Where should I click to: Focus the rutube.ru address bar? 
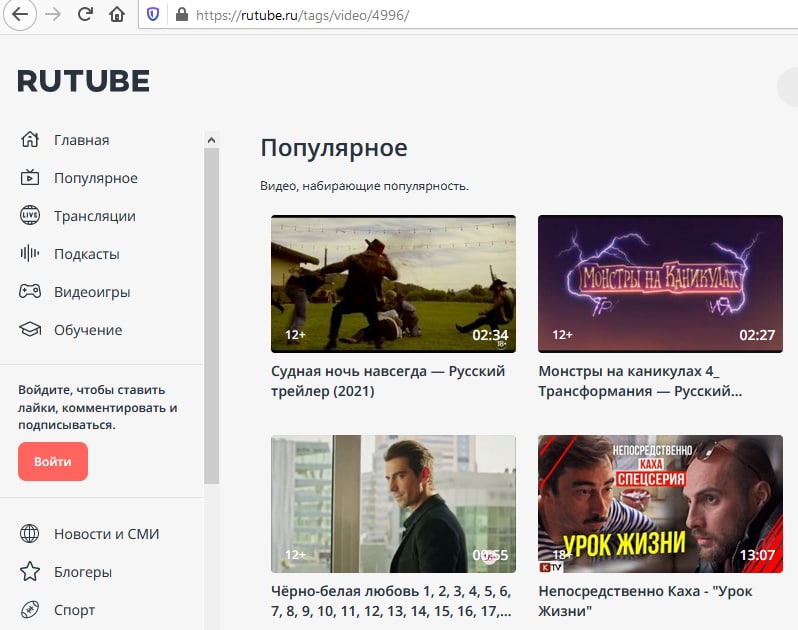coord(468,15)
